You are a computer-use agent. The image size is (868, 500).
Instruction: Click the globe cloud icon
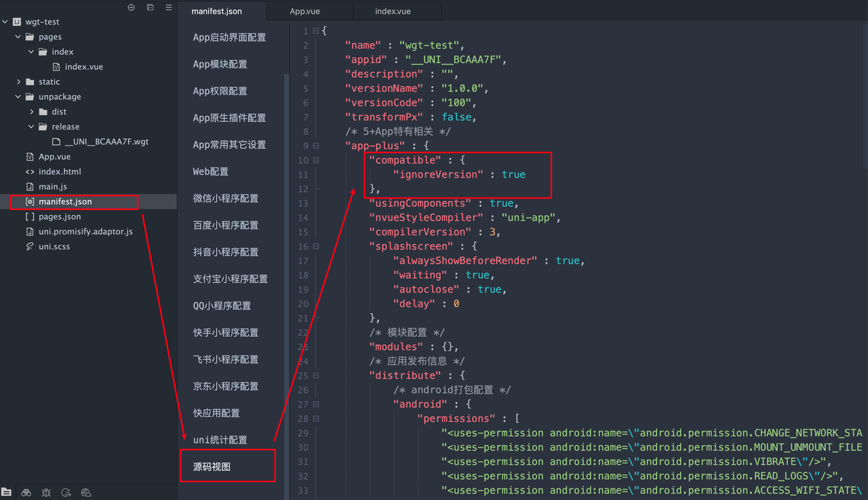86,492
